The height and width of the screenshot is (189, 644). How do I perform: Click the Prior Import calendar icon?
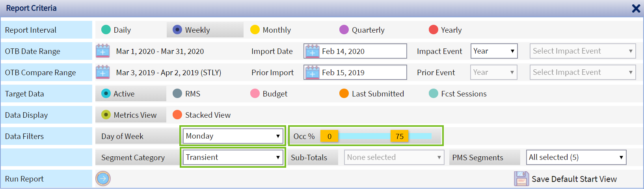(313, 72)
